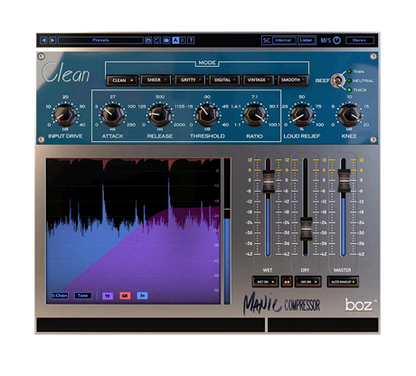The width and height of the screenshot is (416, 376).
Task: Click the boz logo
Action: click(x=361, y=305)
